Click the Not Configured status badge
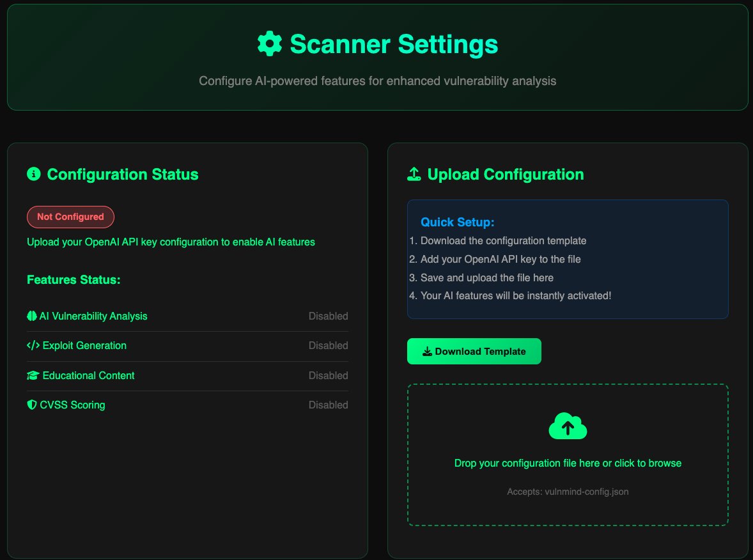Screen dimensions: 753x560 pos(70,217)
